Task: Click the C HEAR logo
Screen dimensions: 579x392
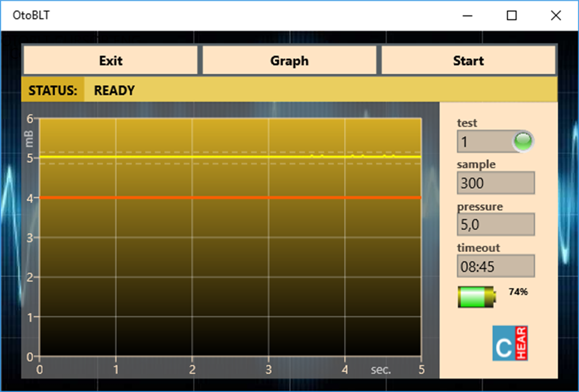Action: point(510,343)
